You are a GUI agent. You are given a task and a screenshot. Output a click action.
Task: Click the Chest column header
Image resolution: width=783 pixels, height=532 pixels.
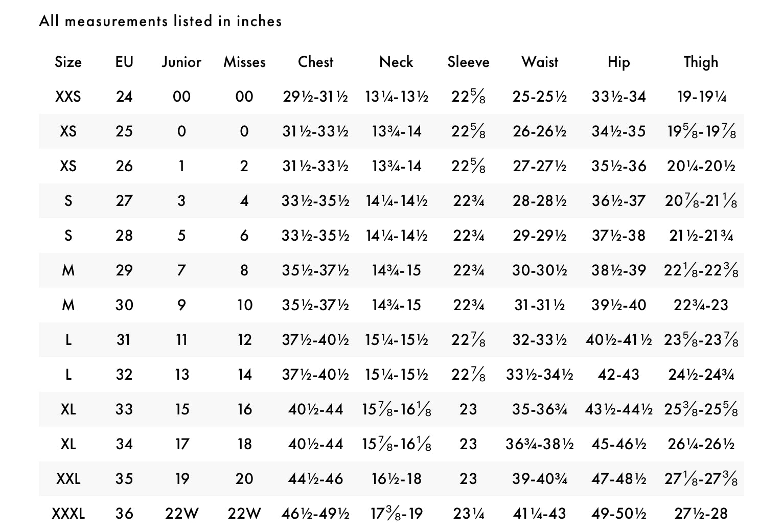tap(315, 62)
